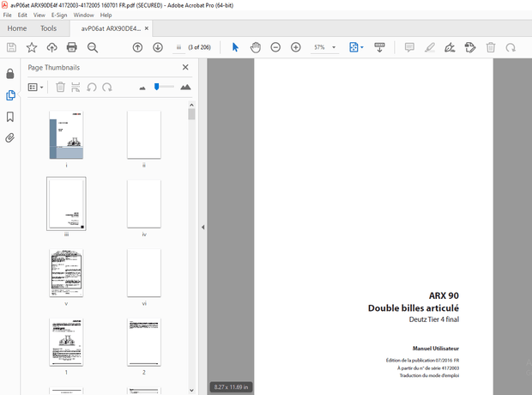Select the Highlight text pen tool
Viewport: 532px width, 395px height.
(430, 47)
